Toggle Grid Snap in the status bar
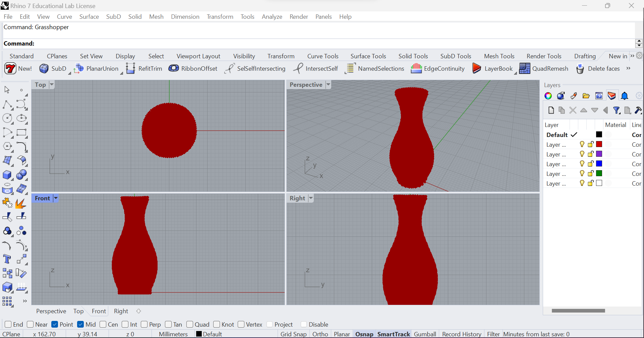 [x=293, y=334]
